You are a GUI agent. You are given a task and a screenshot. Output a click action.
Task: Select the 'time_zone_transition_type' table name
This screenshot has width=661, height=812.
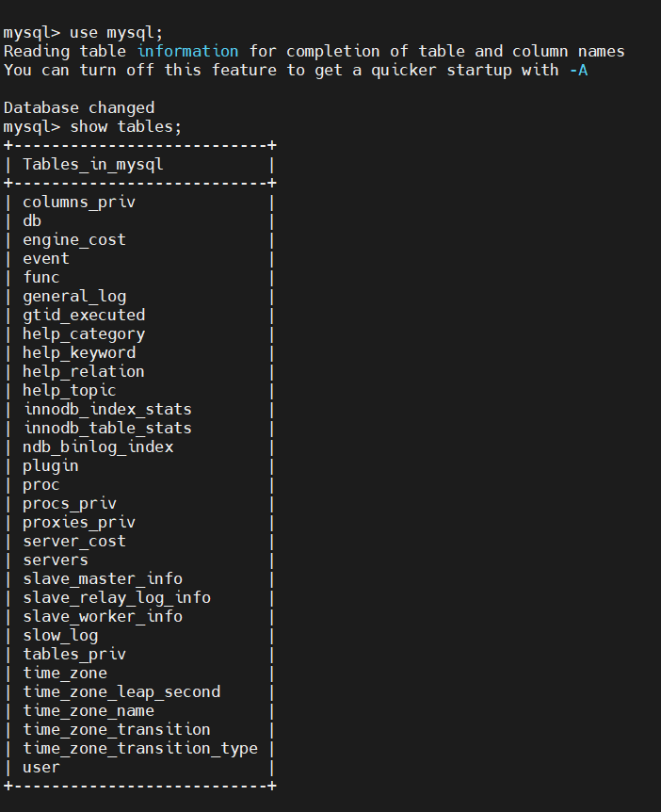(x=140, y=748)
